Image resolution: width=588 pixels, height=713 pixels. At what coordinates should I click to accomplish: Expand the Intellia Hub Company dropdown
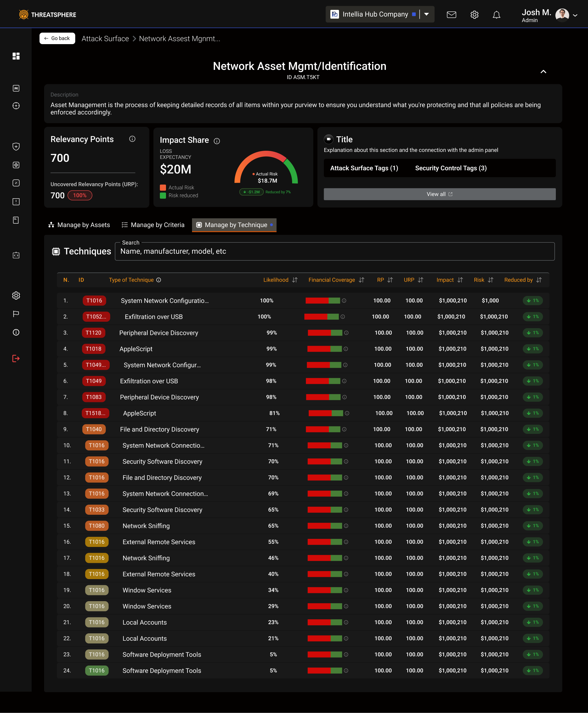click(x=427, y=14)
